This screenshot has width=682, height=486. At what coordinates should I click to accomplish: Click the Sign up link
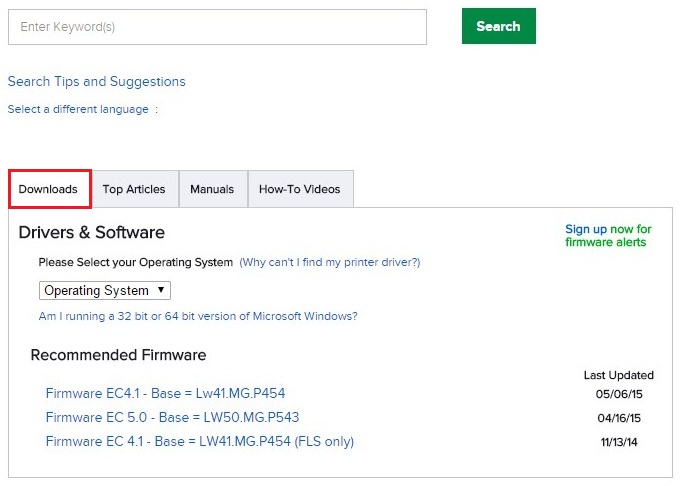[586, 229]
